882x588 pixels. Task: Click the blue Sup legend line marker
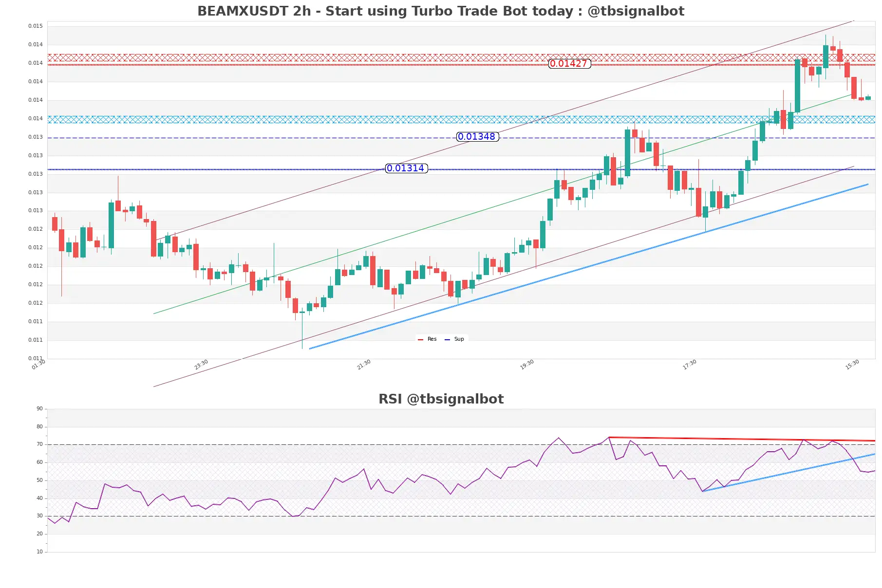[447, 340]
